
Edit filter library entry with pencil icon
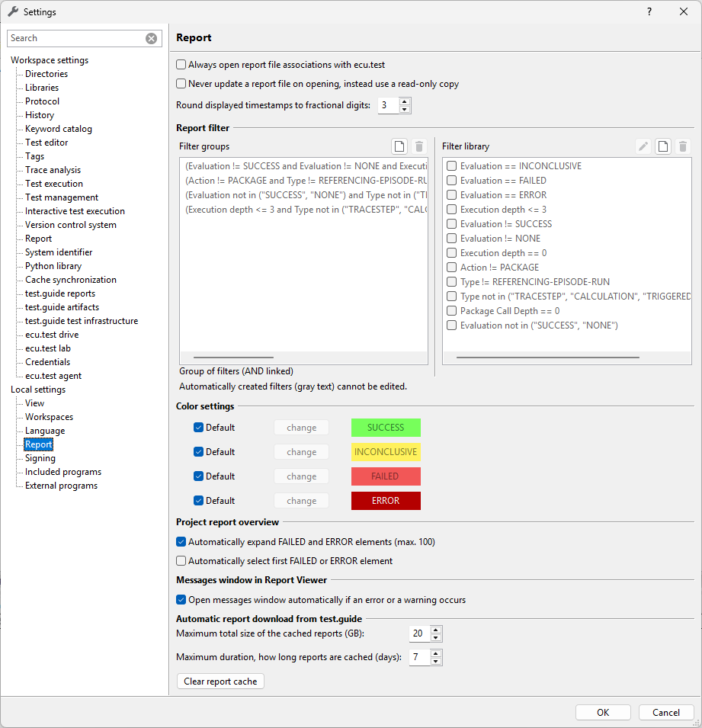point(643,146)
